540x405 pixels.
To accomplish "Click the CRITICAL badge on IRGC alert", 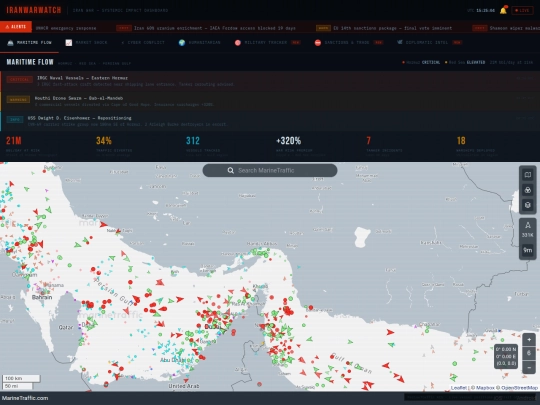I will [20, 80].
